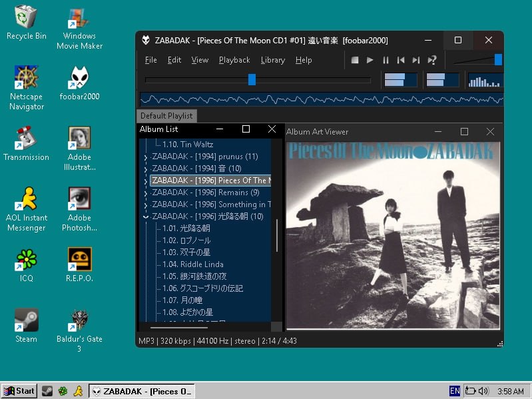Click Album List vertical scrollbar thumb
The width and height of the screenshot is (532, 399).
(x=277, y=236)
